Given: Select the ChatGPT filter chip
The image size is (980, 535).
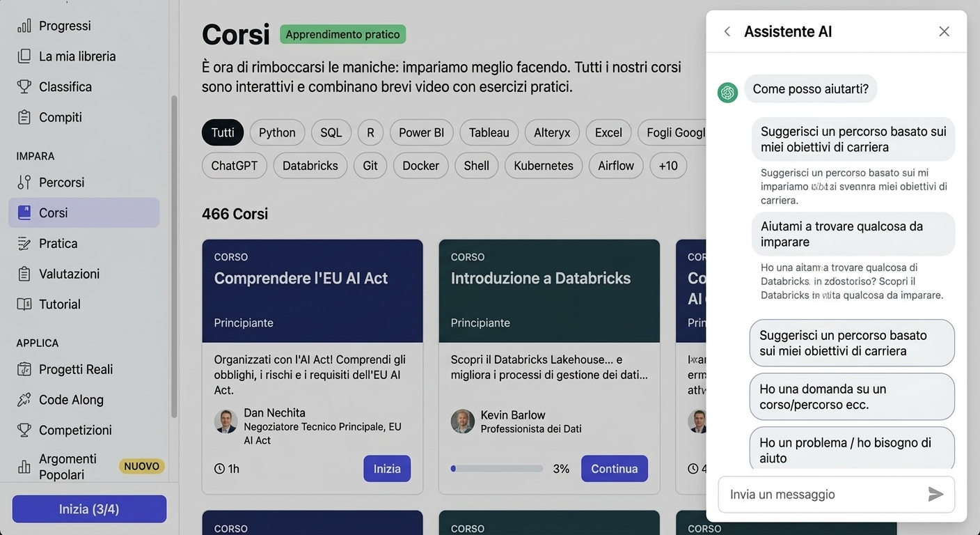Looking at the screenshot, I should [235, 166].
